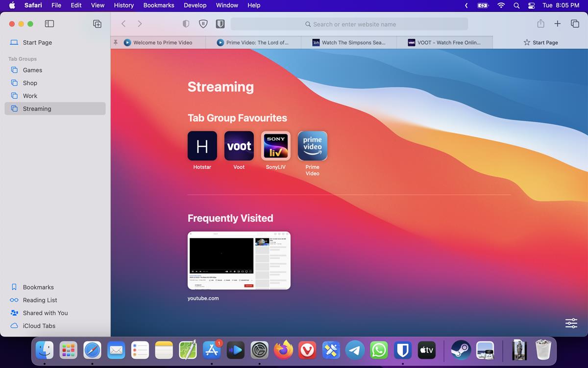The image size is (588, 368).
Task: Open the Bookmarks menu
Action: (x=159, y=5)
